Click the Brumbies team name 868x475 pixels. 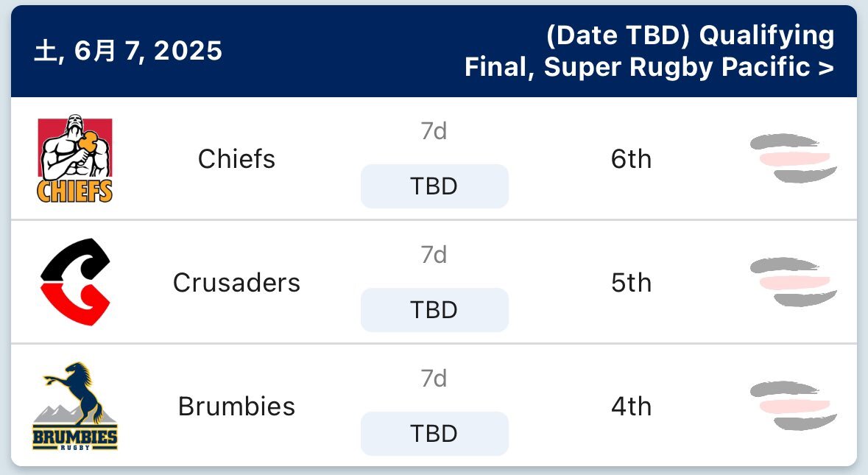click(x=236, y=407)
